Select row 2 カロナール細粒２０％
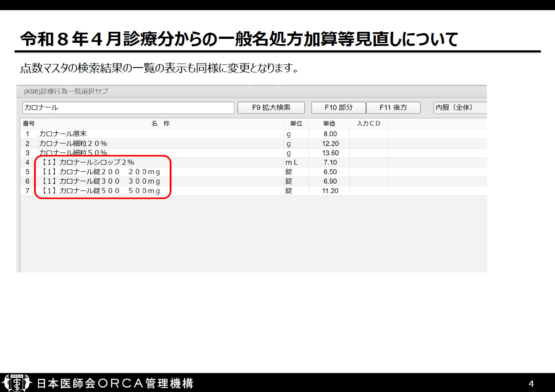The width and height of the screenshot is (555, 392). 73,143
